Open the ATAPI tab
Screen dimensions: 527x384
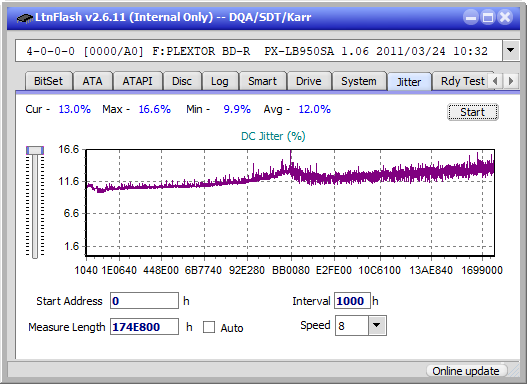pos(137,81)
